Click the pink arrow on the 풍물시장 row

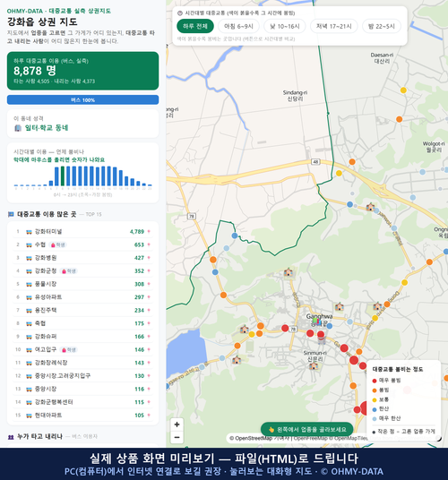coord(149,284)
